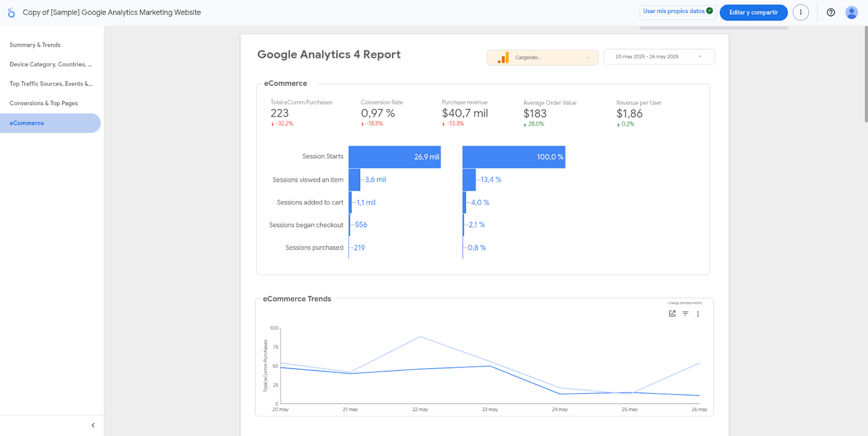Viewport: 868px width, 436px height.
Task: Click the Session Starts row label
Action: pyautogui.click(x=323, y=157)
